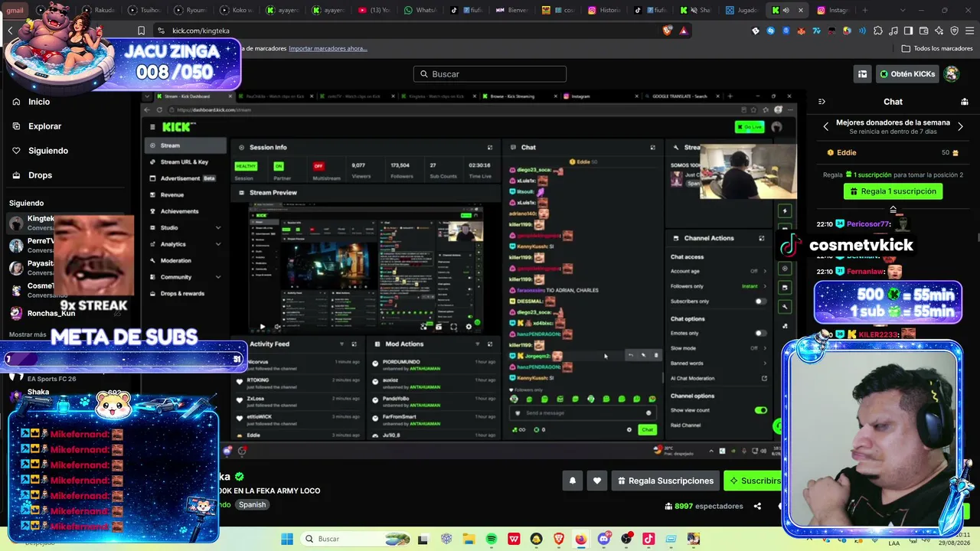
Task: Click Importar marcadores ahora link
Action: point(328,48)
